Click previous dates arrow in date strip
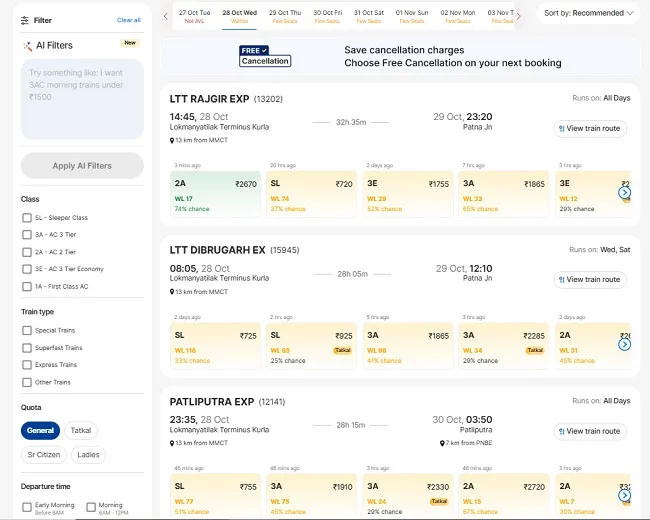Screen dimensions: 650x520 point(166,16)
